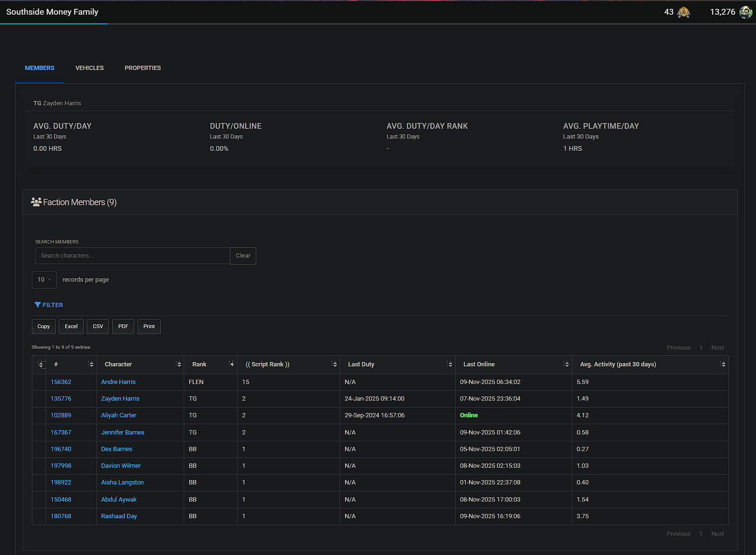This screenshot has height=555, width=756.
Task: Sort by Last Online column arrows
Action: [x=566, y=364]
